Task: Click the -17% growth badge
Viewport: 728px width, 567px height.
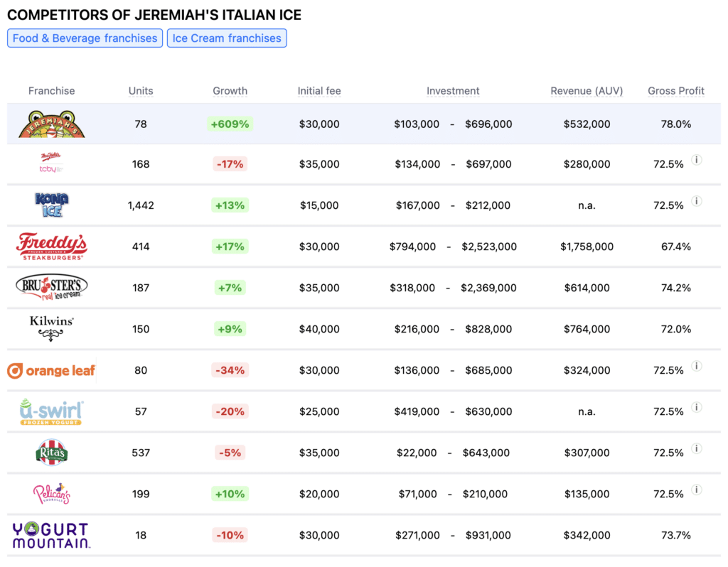Action: (x=230, y=164)
